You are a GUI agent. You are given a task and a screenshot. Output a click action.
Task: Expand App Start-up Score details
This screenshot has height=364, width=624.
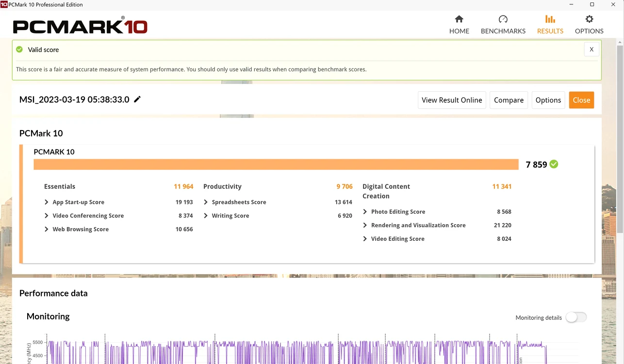tap(47, 202)
